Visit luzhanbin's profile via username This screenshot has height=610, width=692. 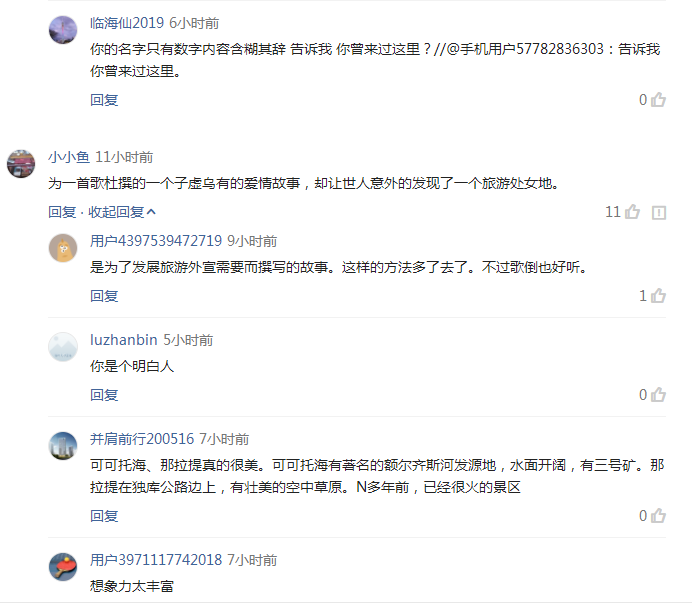coord(124,340)
